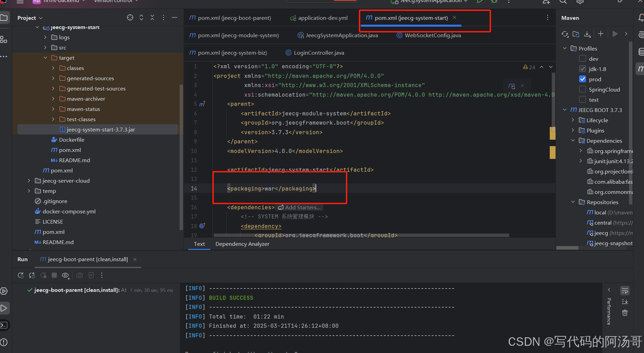Stop the process with the stop square icon

[x=54, y=275]
